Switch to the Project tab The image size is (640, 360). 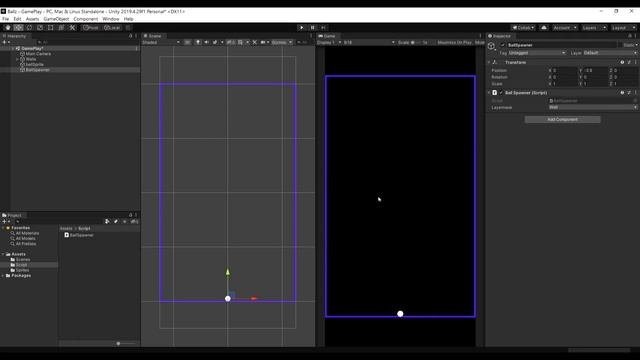pos(12,215)
